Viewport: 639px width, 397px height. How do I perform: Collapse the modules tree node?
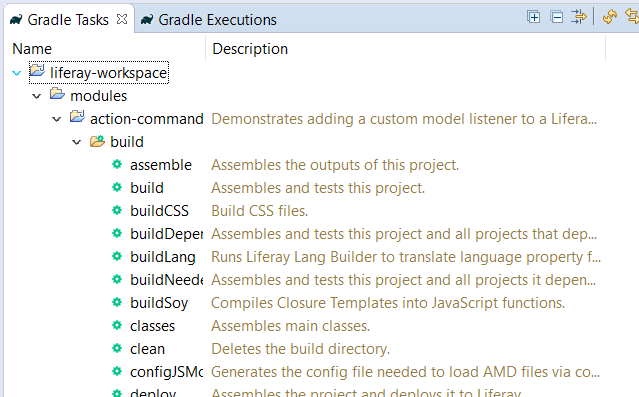point(37,96)
